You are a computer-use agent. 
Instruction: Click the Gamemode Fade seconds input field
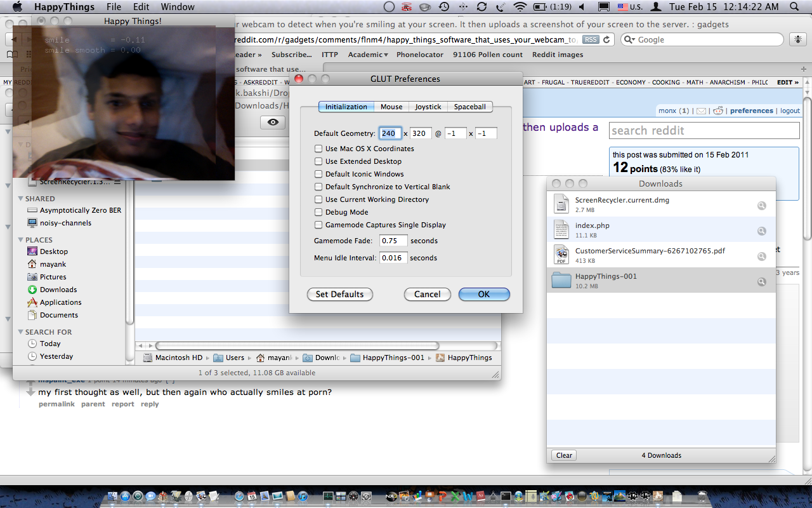pos(393,241)
